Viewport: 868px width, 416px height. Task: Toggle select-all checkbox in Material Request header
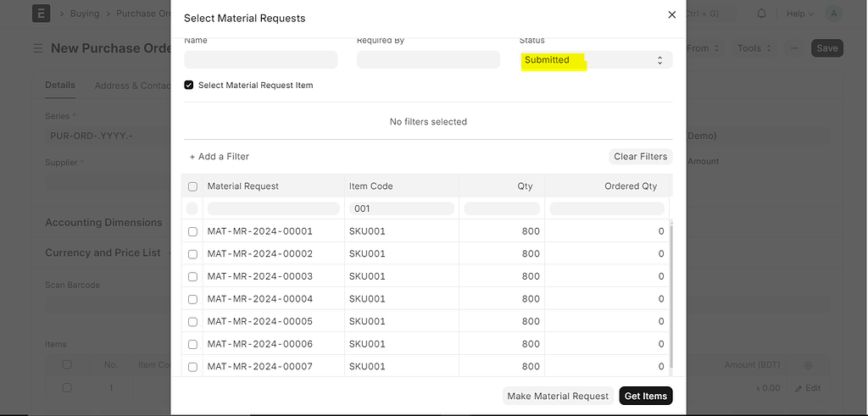(192, 186)
